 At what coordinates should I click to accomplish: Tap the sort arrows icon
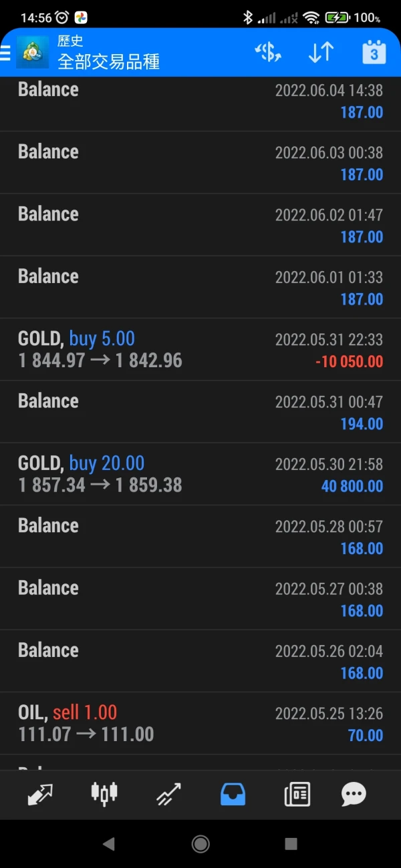click(x=321, y=53)
